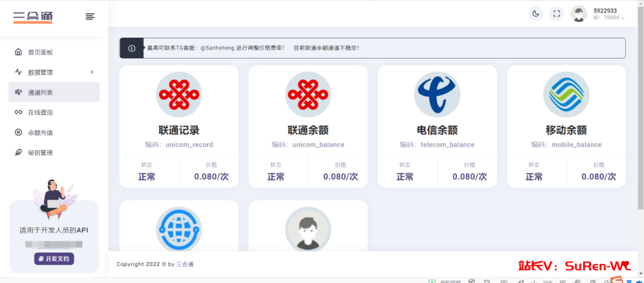Click the 0.080/次 price on 电信余额 card
The width and height of the screenshot is (644, 283).
pos(469,177)
